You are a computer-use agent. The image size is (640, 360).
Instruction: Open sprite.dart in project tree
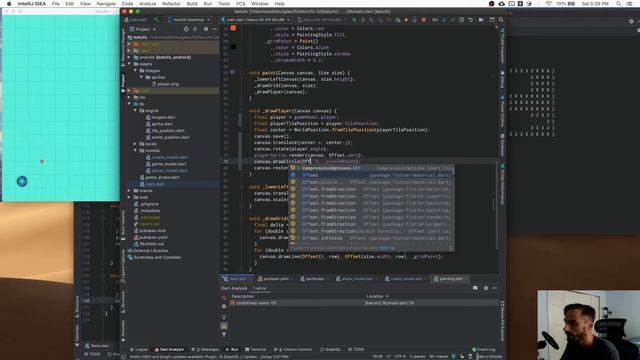pyautogui.click(x=159, y=124)
